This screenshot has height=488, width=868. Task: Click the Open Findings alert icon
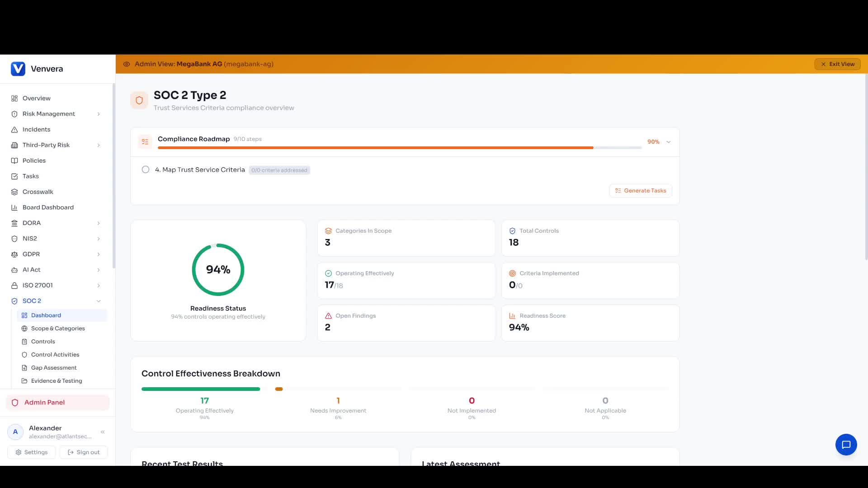[329, 316]
